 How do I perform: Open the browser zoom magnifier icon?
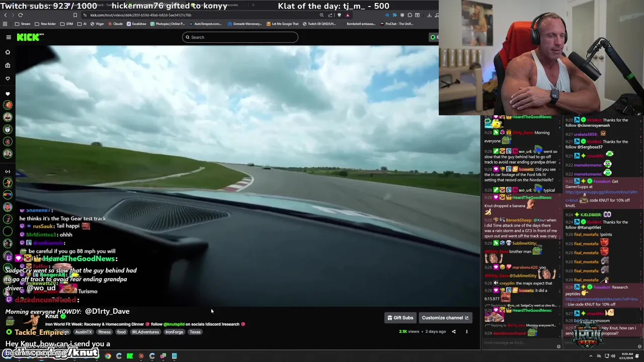coord(321,15)
